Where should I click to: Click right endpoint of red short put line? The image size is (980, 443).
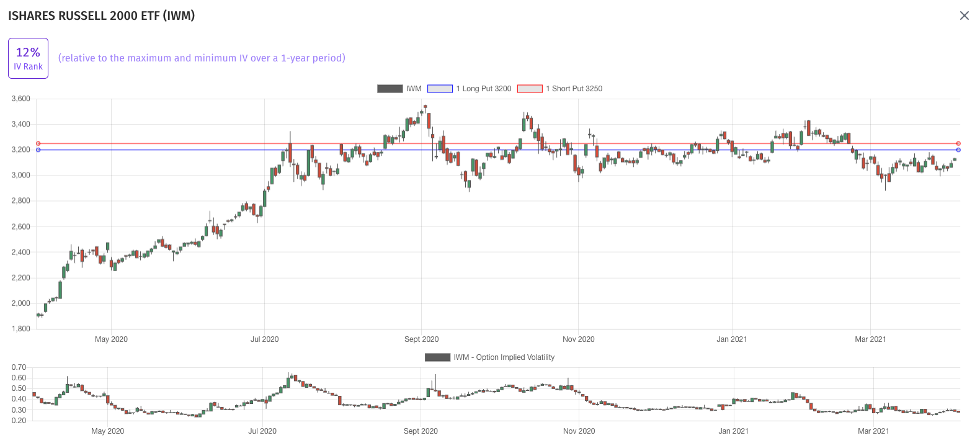click(958, 143)
